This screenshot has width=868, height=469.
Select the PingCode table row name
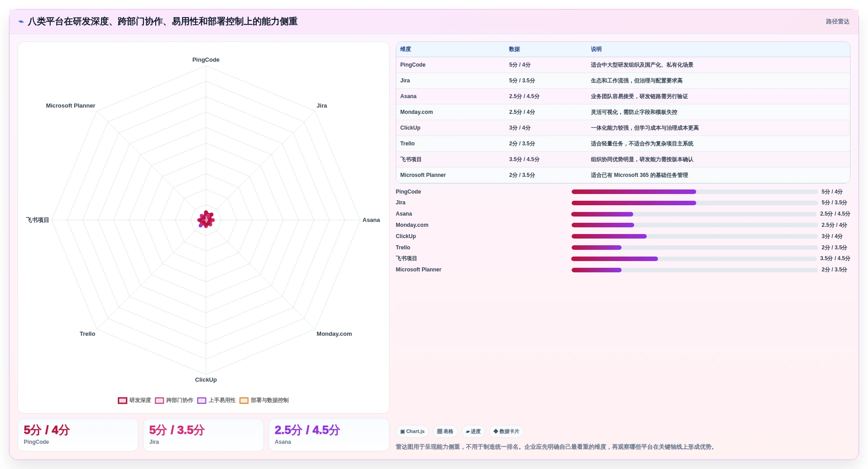point(413,65)
